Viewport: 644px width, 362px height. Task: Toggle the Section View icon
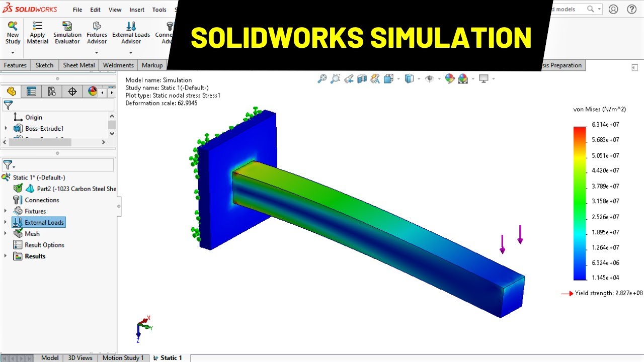click(x=362, y=78)
